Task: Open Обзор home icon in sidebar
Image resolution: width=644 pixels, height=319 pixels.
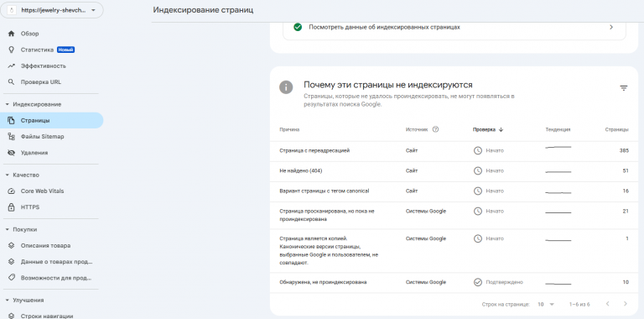Action: pos(12,34)
